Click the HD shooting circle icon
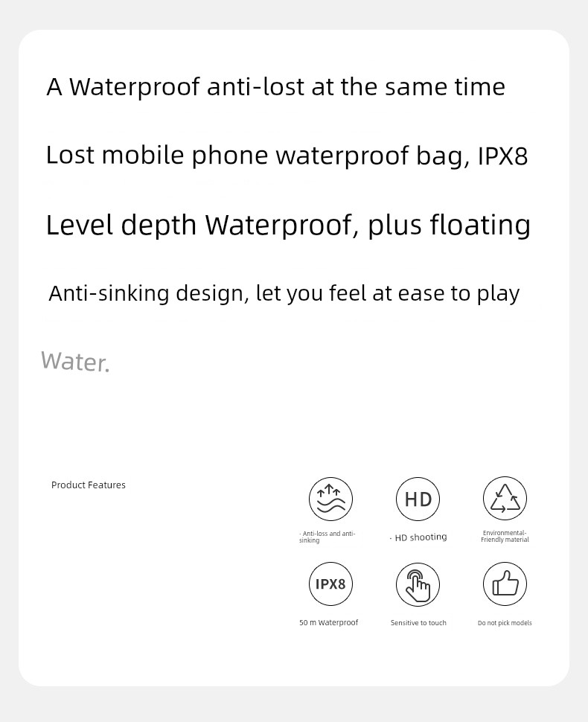Image resolution: width=588 pixels, height=722 pixels. click(418, 499)
